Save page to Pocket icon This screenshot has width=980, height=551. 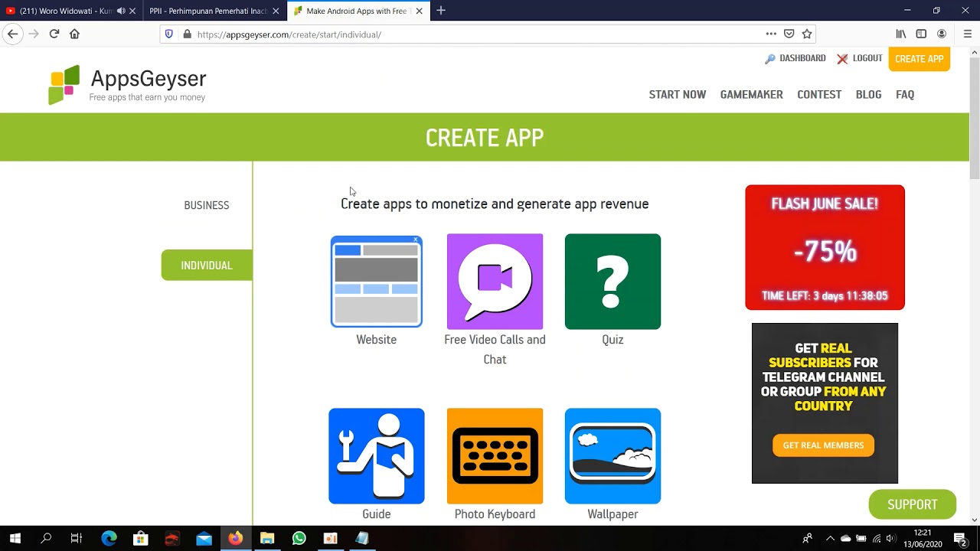tap(789, 34)
